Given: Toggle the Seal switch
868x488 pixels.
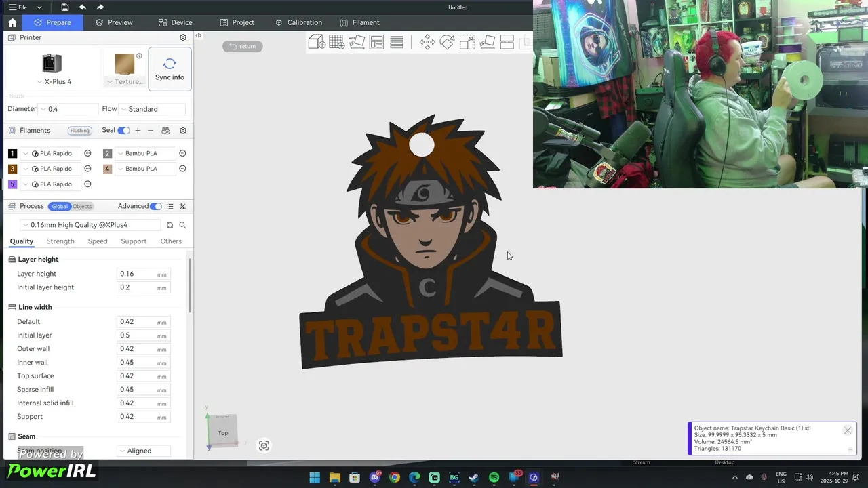Looking at the screenshot, I should tap(123, 130).
